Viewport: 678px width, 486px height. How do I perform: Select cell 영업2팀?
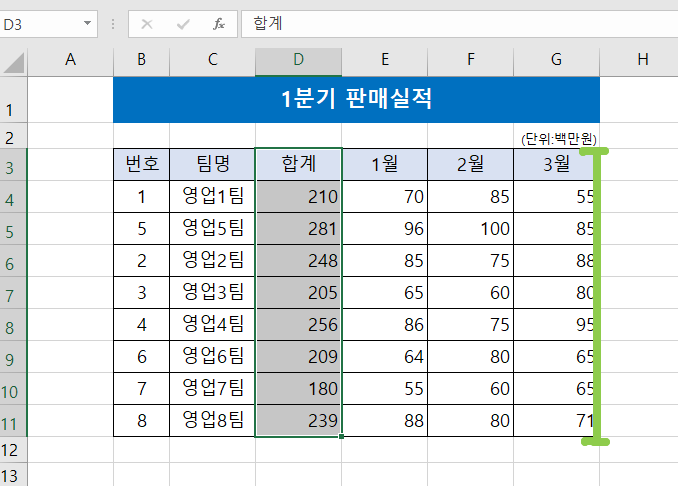point(212,260)
